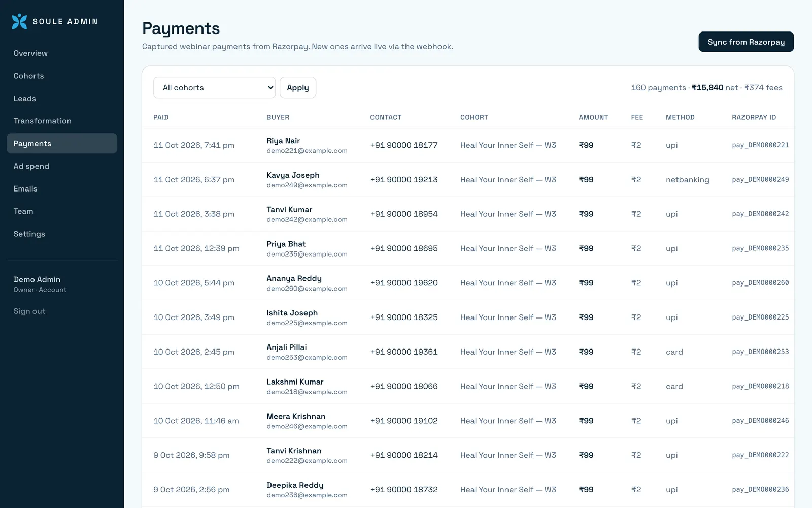Click the Demo Admin account name

coord(37,279)
